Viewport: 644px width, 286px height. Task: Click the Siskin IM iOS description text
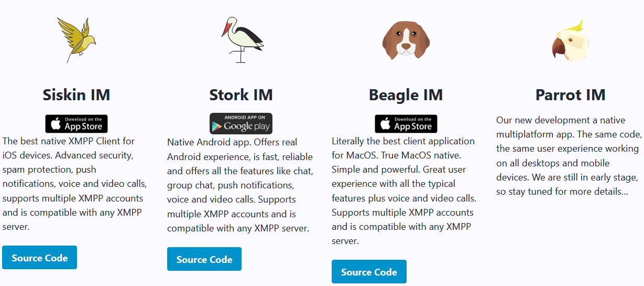[75, 184]
